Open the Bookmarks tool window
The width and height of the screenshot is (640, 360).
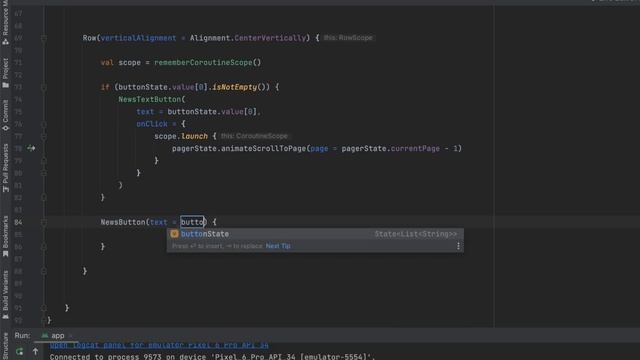(x=5, y=237)
